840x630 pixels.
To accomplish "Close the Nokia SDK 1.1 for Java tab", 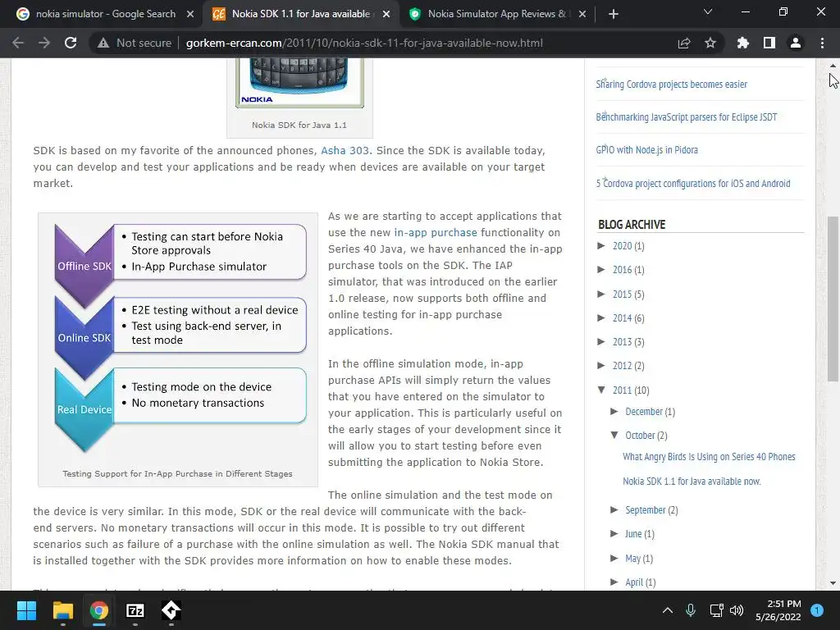I will coord(386,14).
